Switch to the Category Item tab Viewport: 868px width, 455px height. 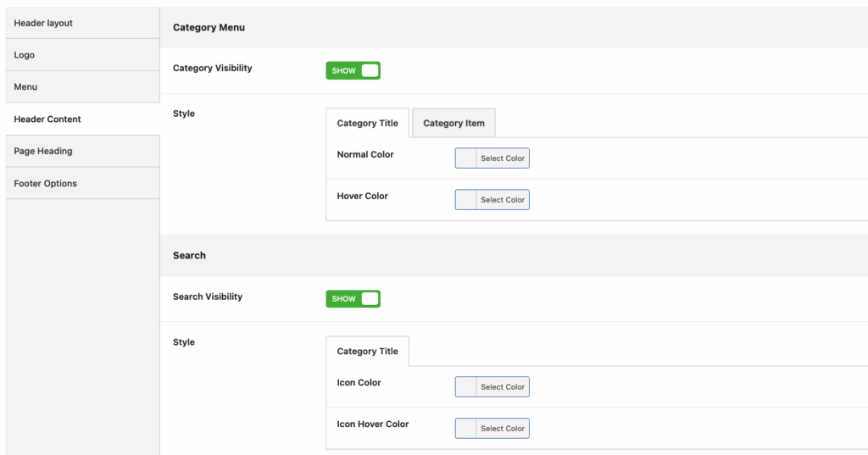[453, 123]
